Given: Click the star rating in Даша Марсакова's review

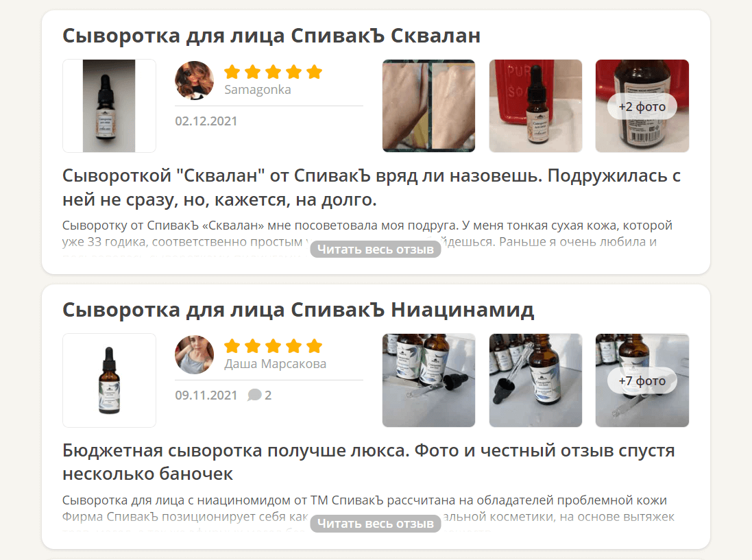Looking at the screenshot, I should tap(273, 345).
